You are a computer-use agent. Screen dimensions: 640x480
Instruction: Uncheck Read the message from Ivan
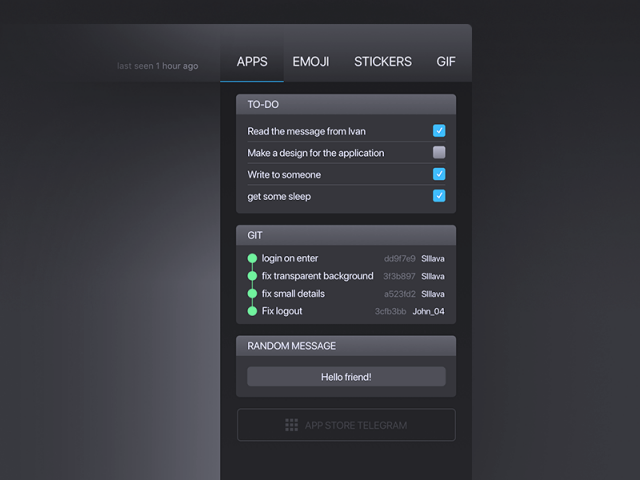(x=439, y=131)
